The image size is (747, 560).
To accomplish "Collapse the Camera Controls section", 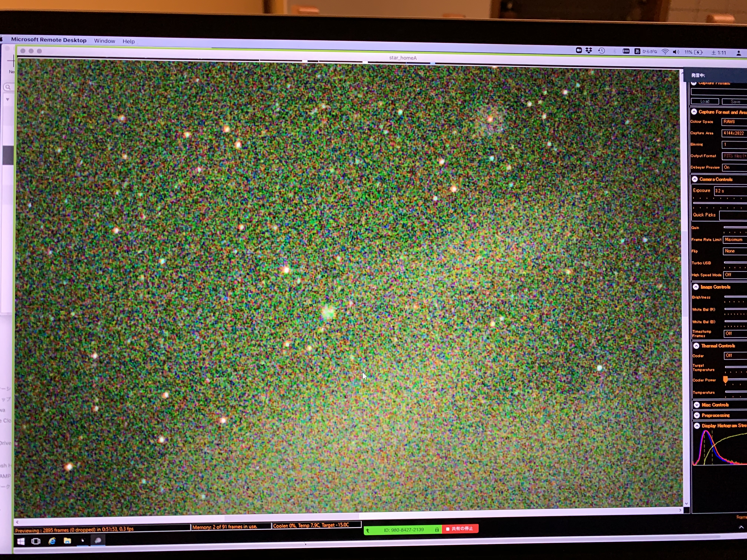I will click(x=695, y=179).
